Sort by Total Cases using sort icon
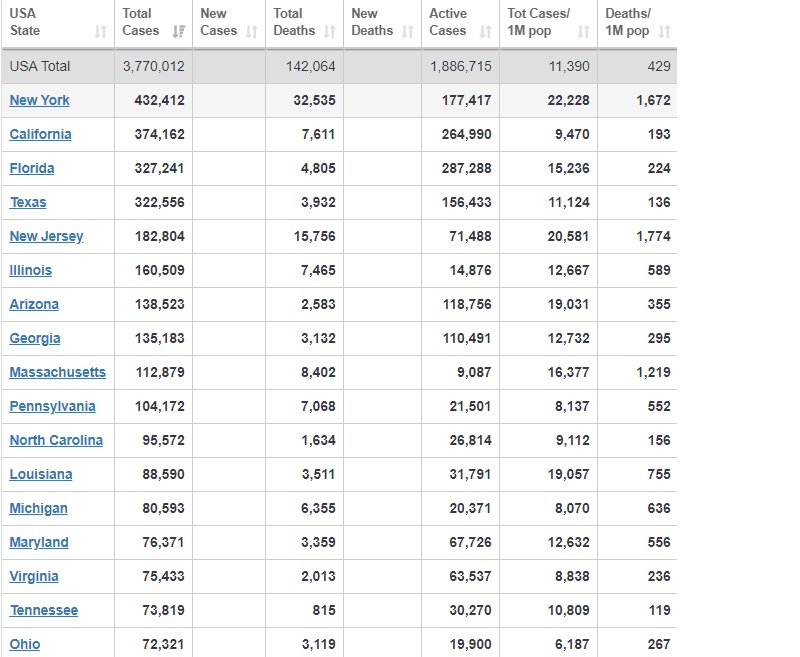Image resolution: width=800 pixels, height=657 pixels. 178,32
